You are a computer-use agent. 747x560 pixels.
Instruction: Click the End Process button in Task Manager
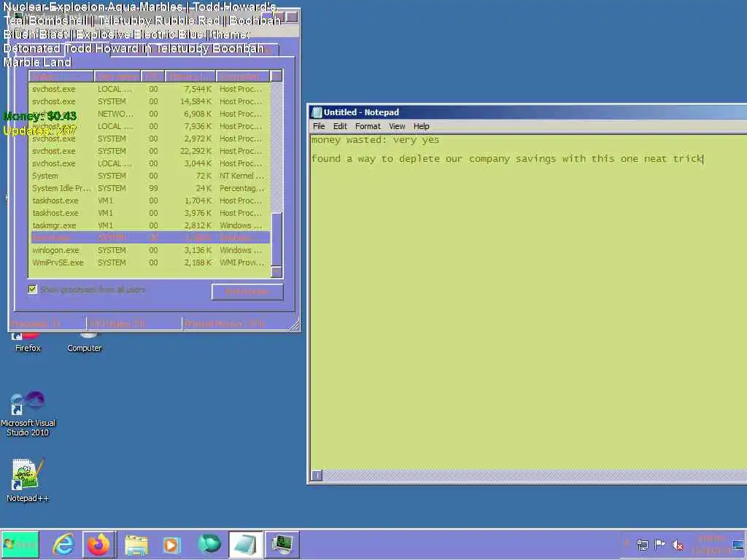pyautogui.click(x=247, y=292)
